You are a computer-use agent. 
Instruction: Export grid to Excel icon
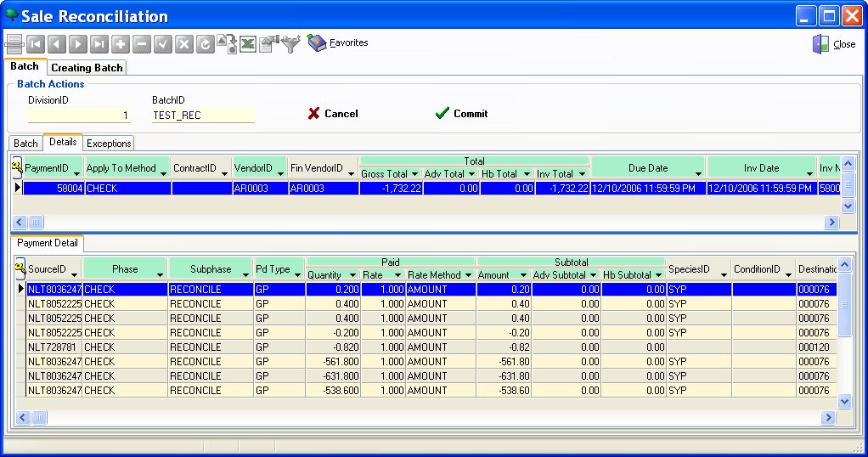click(x=248, y=44)
